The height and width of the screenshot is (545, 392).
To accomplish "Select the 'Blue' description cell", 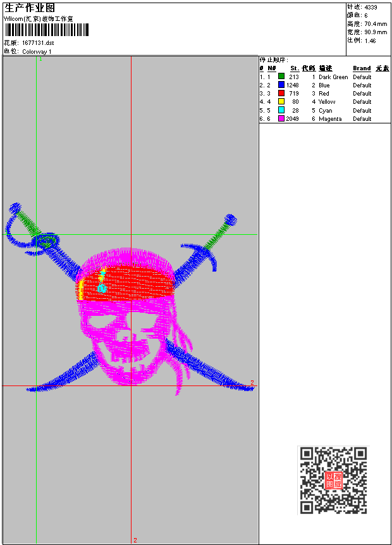I will tap(324, 85).
